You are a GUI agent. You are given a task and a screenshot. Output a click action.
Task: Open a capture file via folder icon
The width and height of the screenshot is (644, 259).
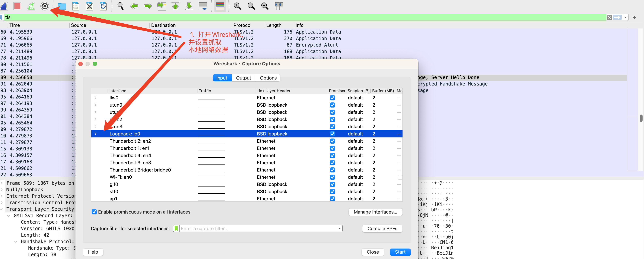pos(62,6)
